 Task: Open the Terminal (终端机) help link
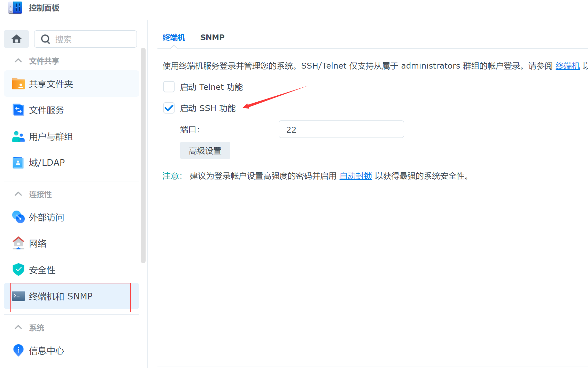[568, 66]
